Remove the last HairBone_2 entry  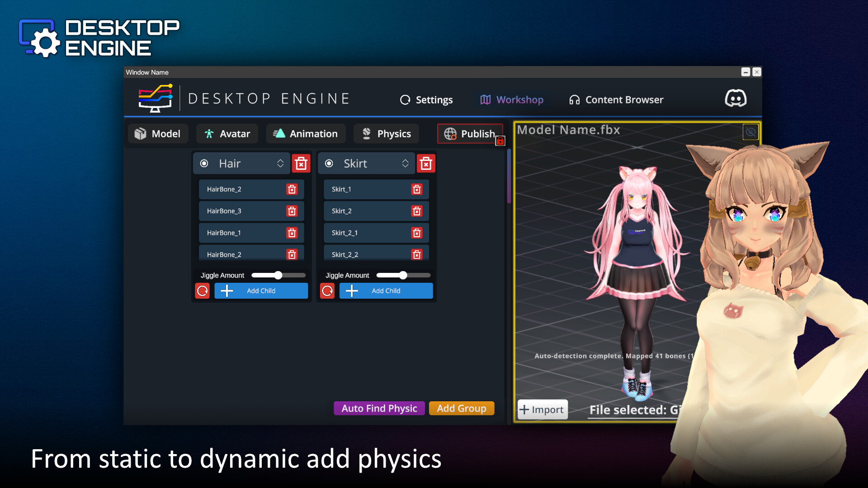coord(292,254)
